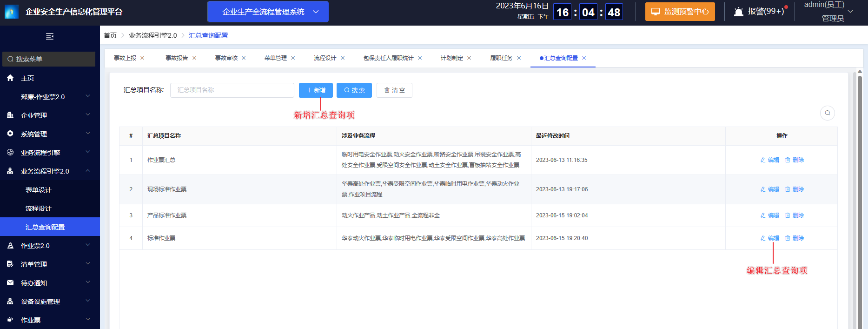Close the 事故审核 tab
This screenshot has width=868, height=329.
244,58
